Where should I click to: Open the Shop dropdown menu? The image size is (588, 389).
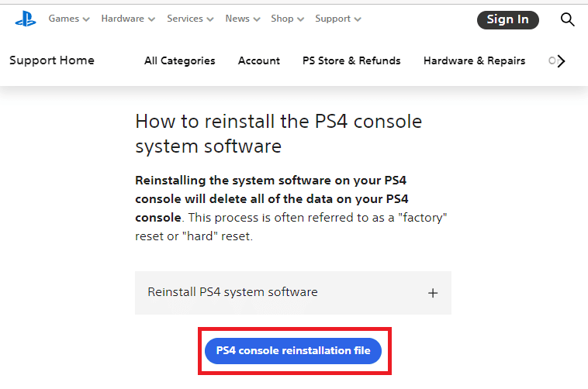287,19
